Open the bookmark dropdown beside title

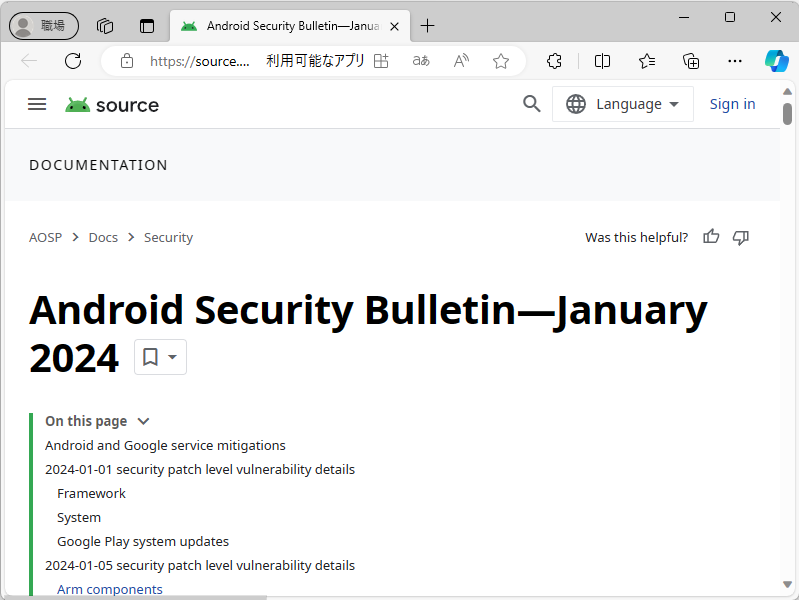pos(160,357)
